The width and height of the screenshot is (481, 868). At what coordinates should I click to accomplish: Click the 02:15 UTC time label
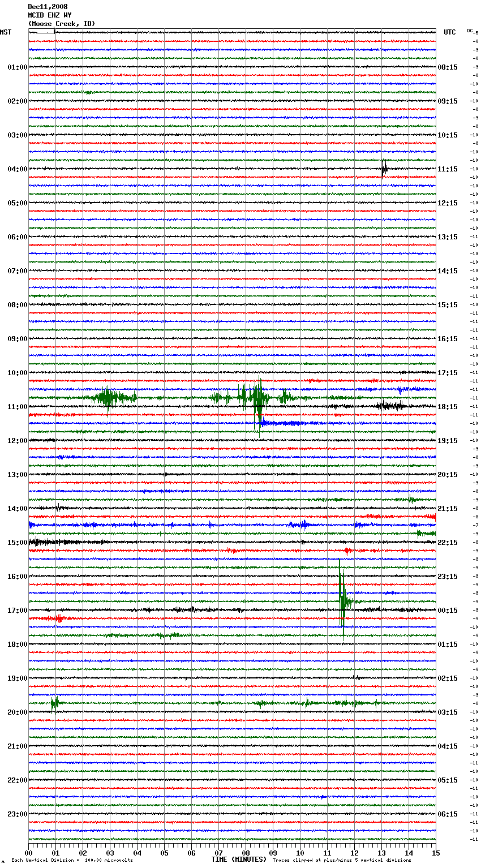[448, 678]
